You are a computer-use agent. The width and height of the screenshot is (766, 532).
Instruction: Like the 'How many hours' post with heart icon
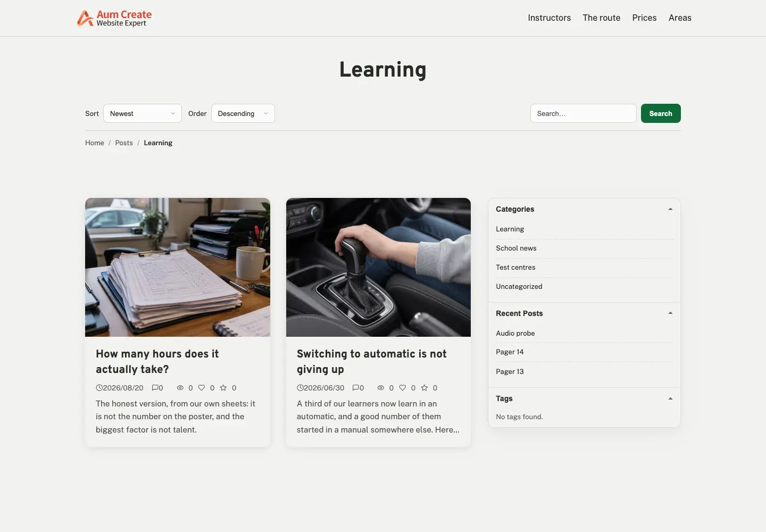(x=202, y=388)
